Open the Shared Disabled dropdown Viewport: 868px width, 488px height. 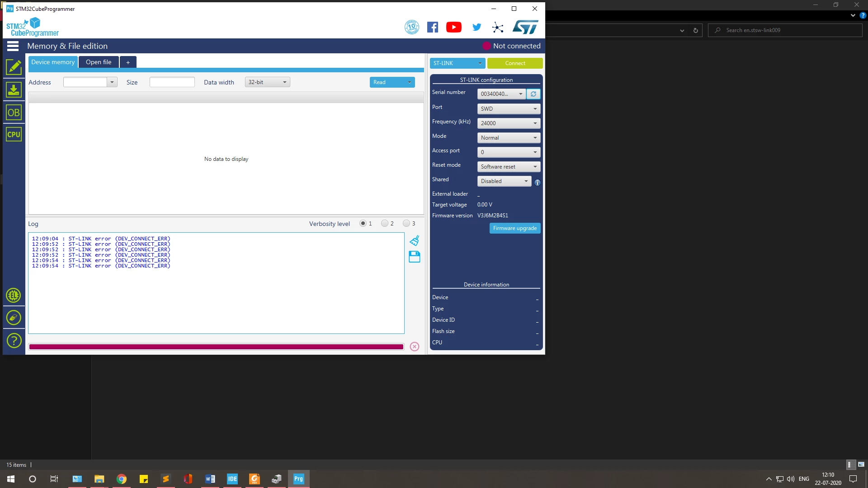[504, 181]
